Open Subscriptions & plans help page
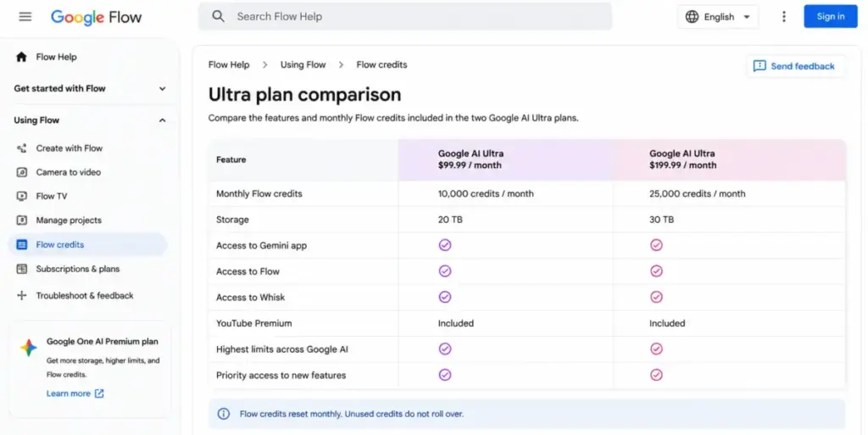 (78, 269)
